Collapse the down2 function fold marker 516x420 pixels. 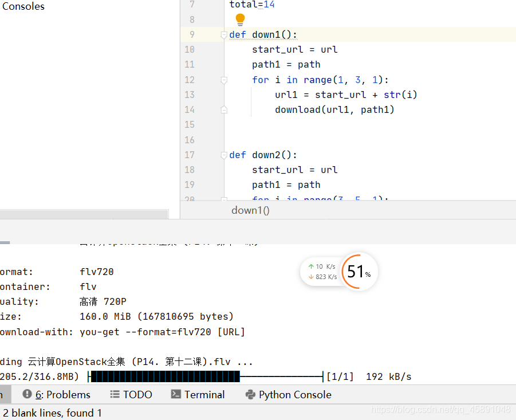(x=224, y=155)
